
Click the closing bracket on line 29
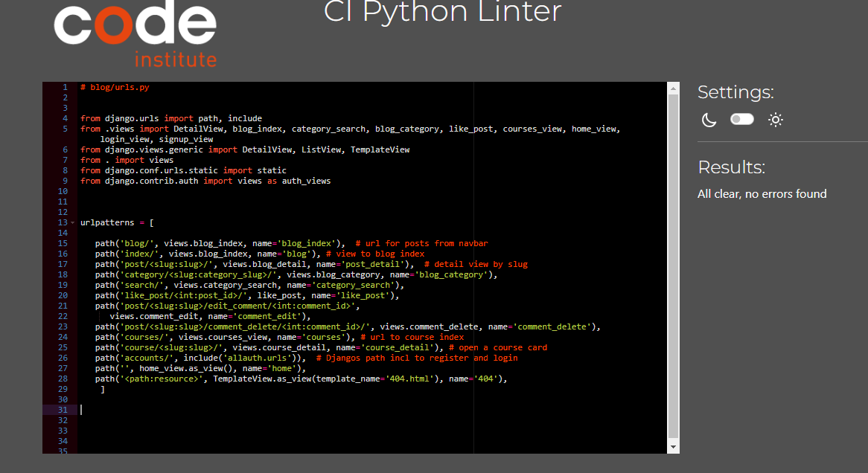coord(103,390)
